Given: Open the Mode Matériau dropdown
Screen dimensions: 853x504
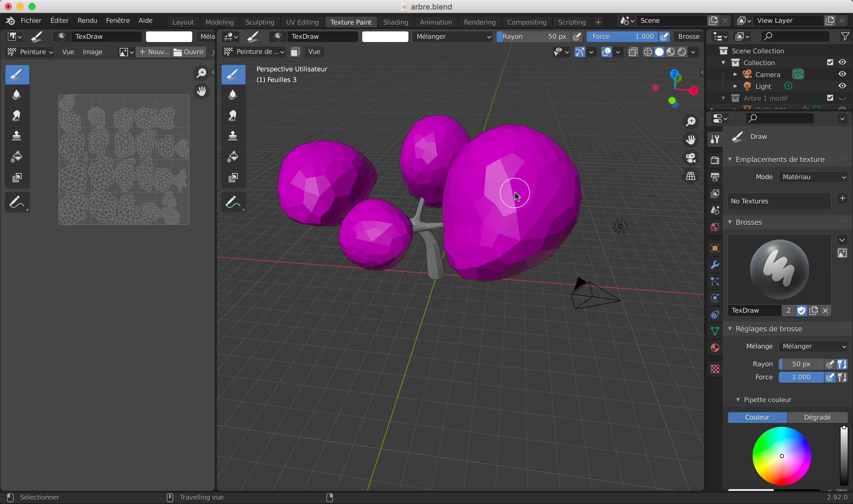Looking at the screenshot, I should [x=813, y=177].
